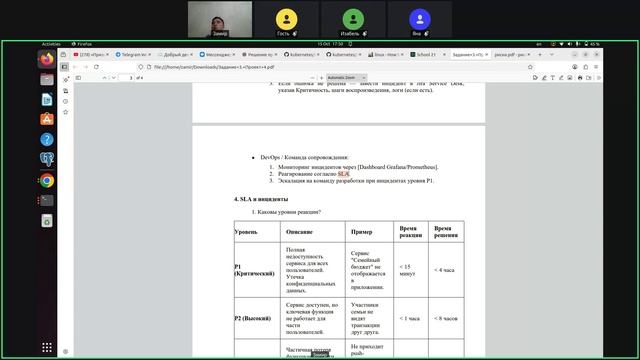Open AI chatbot sparkle icon in sidebar
The height and width of the screenshot is (360, 640).
tap(66, 80)
